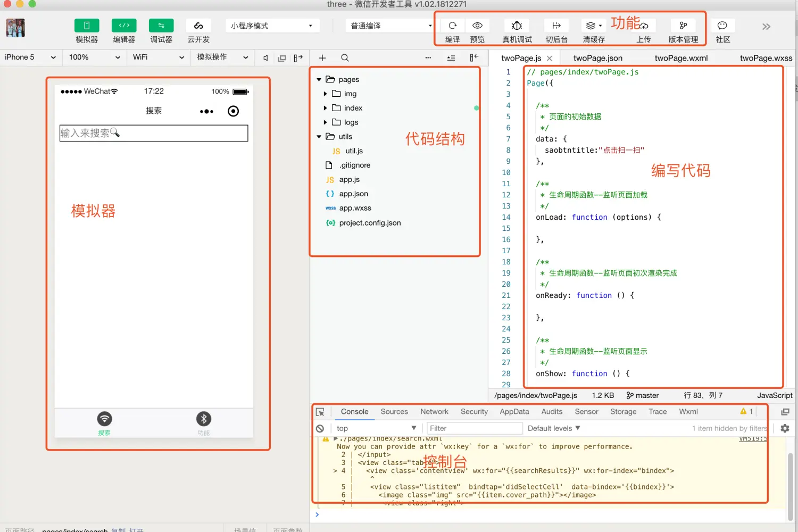Collapse the utils folder

point(319,137)
